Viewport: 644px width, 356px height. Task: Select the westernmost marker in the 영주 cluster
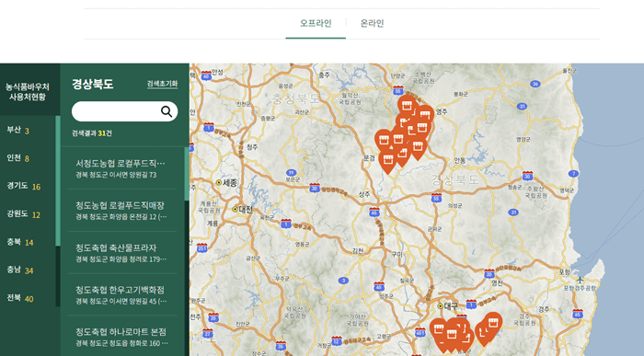point(384,141)
